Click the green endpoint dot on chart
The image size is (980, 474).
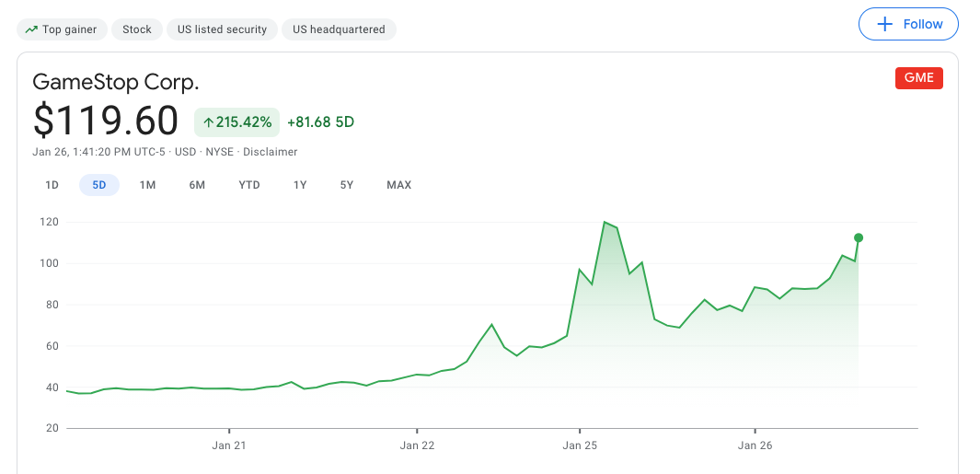click(x=859, y=237)
